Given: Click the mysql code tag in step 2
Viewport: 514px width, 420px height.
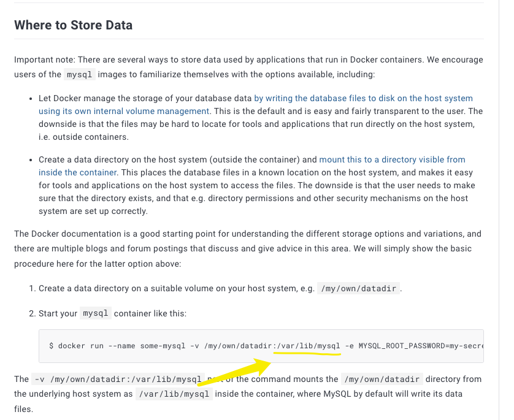Looking at the screenshot, I should click(96, 313).
